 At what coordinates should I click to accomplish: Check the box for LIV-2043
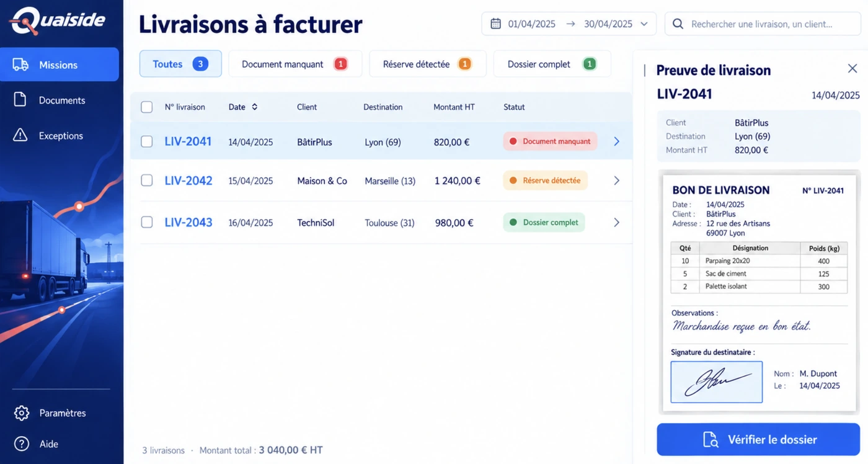pyautogui.click(x=147, y=222)
